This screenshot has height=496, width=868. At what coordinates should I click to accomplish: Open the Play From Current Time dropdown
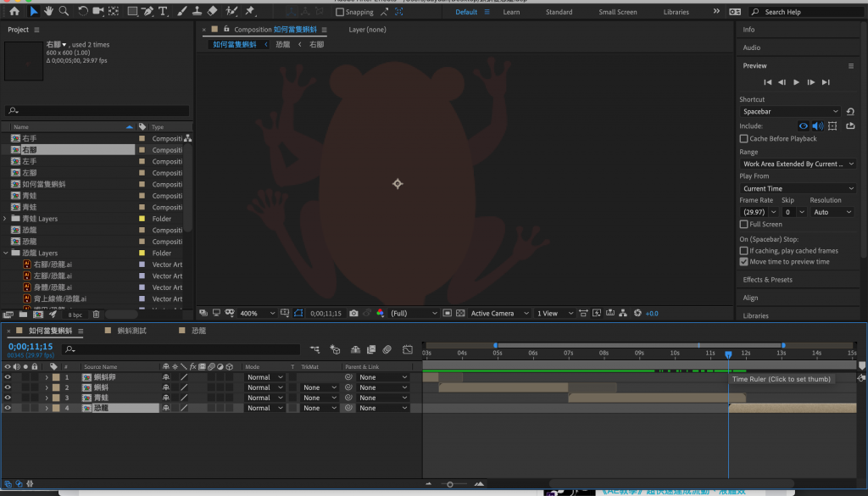tap(798, 188)
